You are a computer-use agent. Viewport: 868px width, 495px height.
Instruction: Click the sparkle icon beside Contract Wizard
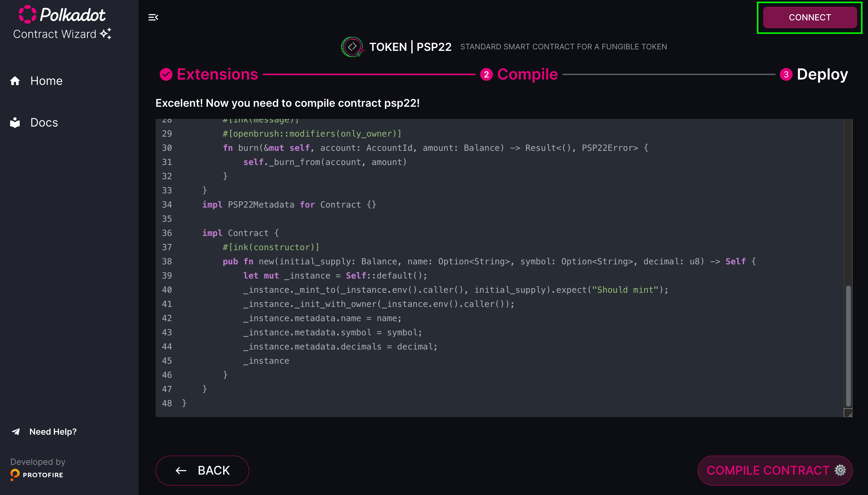[106, 34]
